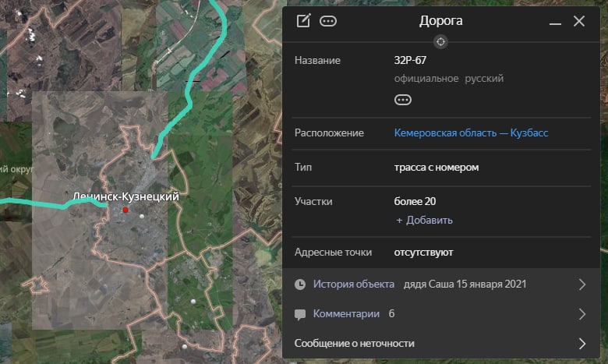
Task: Click the Участки value более 20
Action: pyautogui.click(x=415, y=202)
